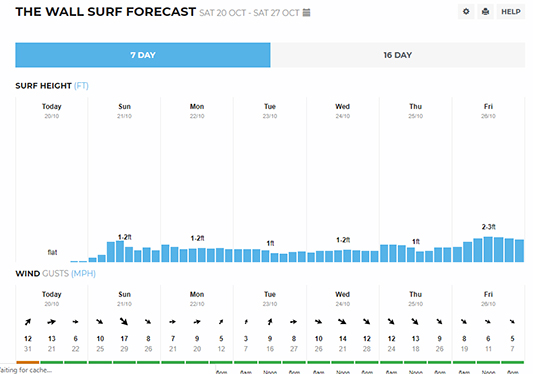The image size is (533, 374).
Task: Click the (FT) unit label next to Surf Height
Action: [x=81, y=86]
